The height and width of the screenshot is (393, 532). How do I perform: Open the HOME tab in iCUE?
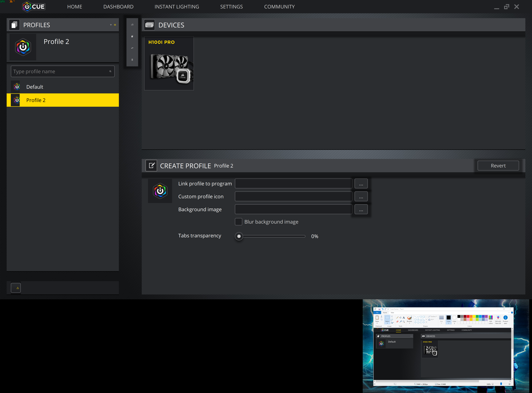75,7
